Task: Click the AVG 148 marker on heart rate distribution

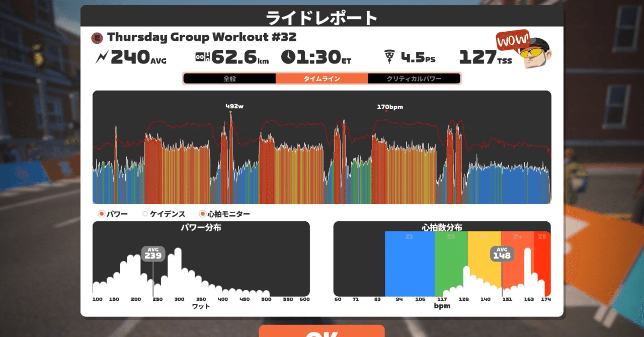Action: click(501, 255)
